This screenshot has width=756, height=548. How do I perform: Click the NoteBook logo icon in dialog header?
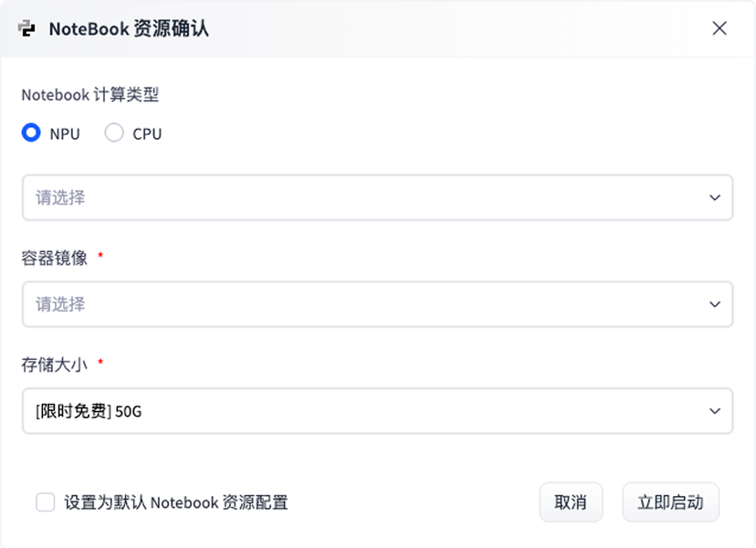(27, 28)
